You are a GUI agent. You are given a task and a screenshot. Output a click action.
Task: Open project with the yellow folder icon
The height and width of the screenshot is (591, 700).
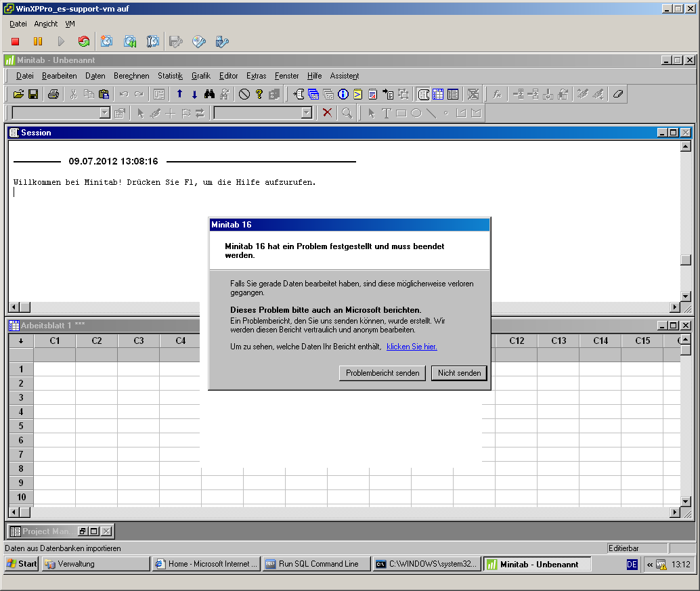(19, 94)
